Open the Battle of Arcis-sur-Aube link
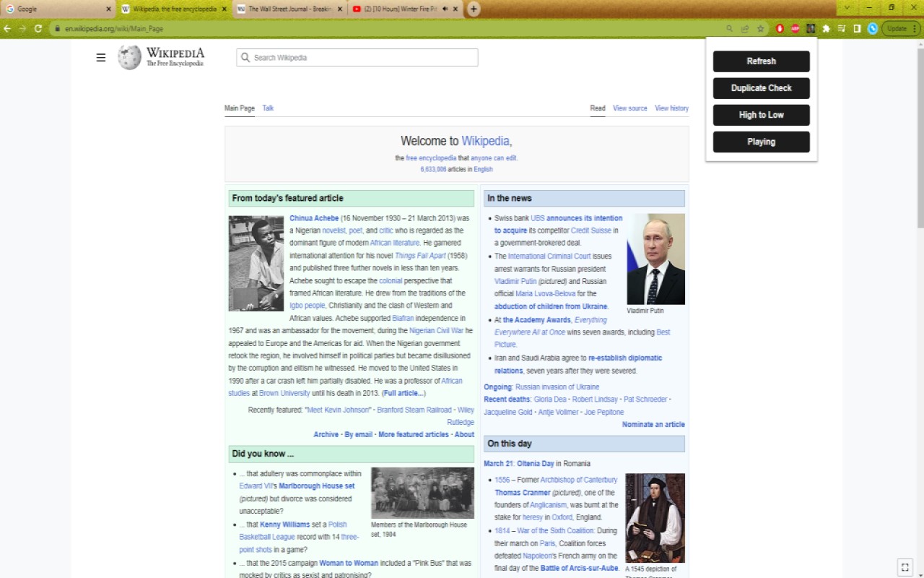 point(579,569)
